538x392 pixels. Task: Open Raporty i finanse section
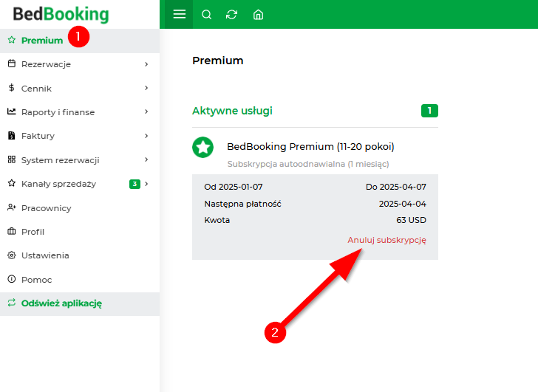click(80, 112)
